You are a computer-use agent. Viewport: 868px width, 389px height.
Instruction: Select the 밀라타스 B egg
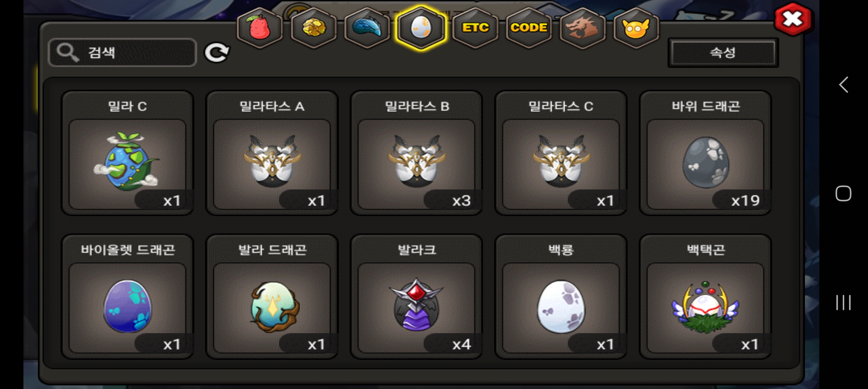[416, 153]
